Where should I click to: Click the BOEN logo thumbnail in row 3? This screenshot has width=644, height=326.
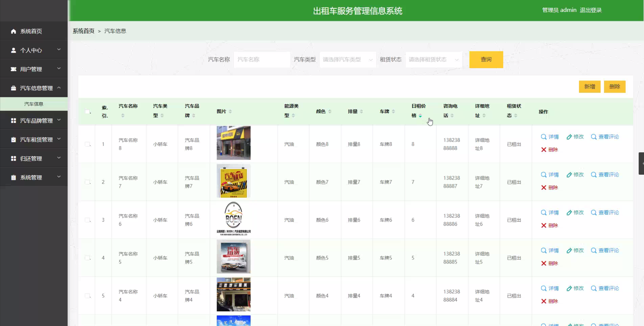(x=233, y=219)
